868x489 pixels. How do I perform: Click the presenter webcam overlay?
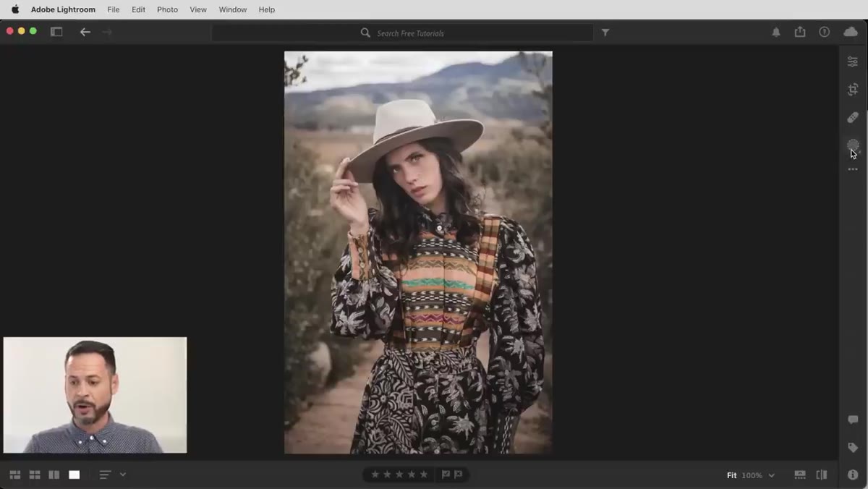pyautogui.click(x=95, y=395)
